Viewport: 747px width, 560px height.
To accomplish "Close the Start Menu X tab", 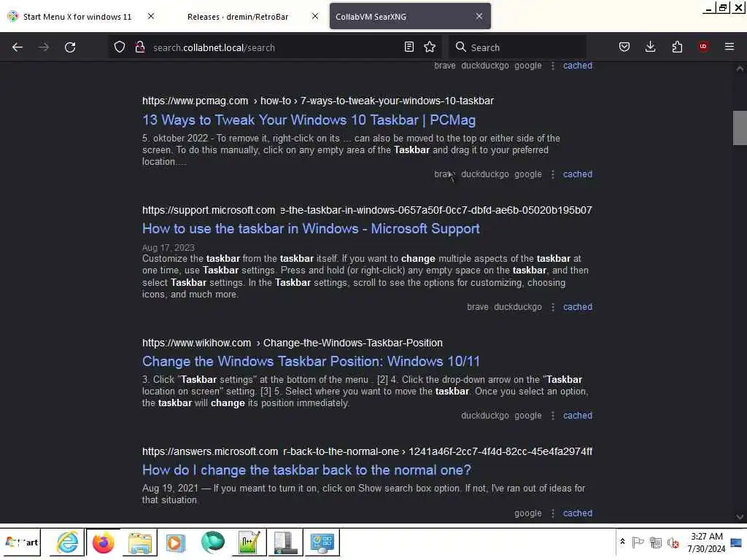I will coord(151,16).
